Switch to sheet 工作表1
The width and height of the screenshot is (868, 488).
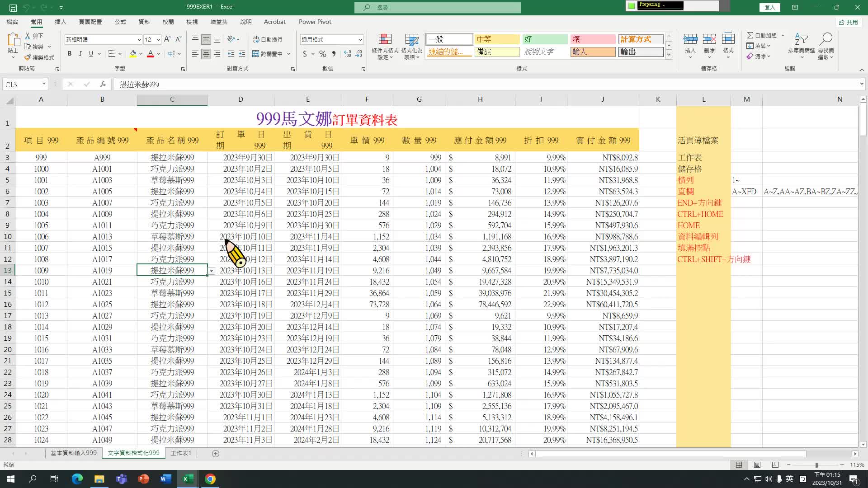[x=181, y=453]
